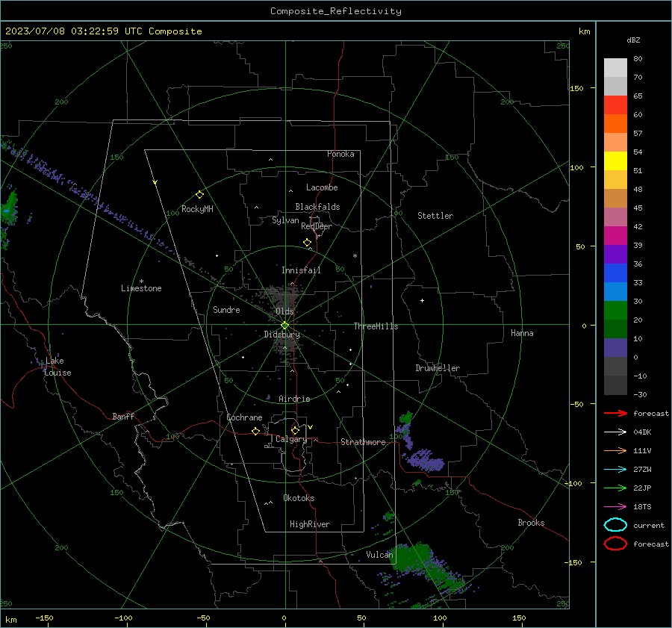Pick the green 20-30 dBZ swatch
672x628 pixels.
tap(615, 311)
